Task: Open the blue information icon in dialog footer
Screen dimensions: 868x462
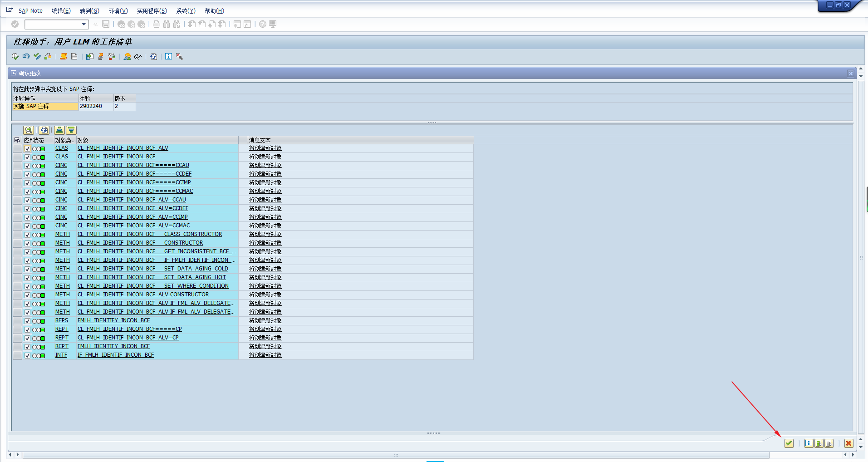Action: tap(809, 443)
